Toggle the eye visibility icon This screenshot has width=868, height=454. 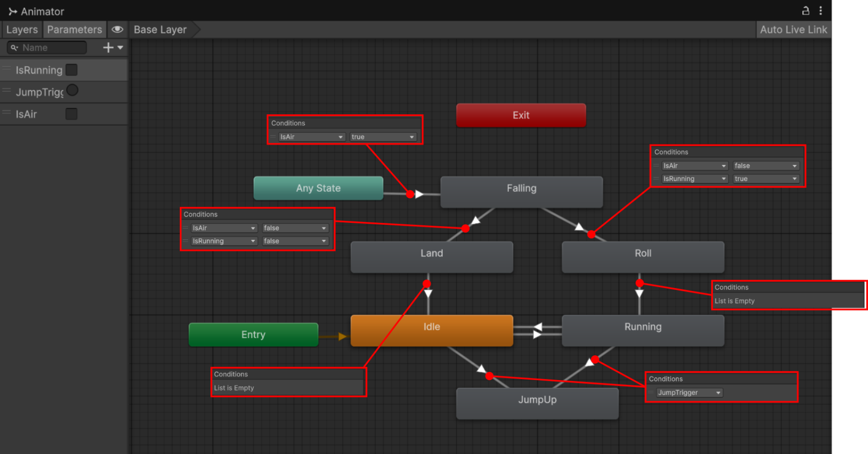tap(117, 29)
